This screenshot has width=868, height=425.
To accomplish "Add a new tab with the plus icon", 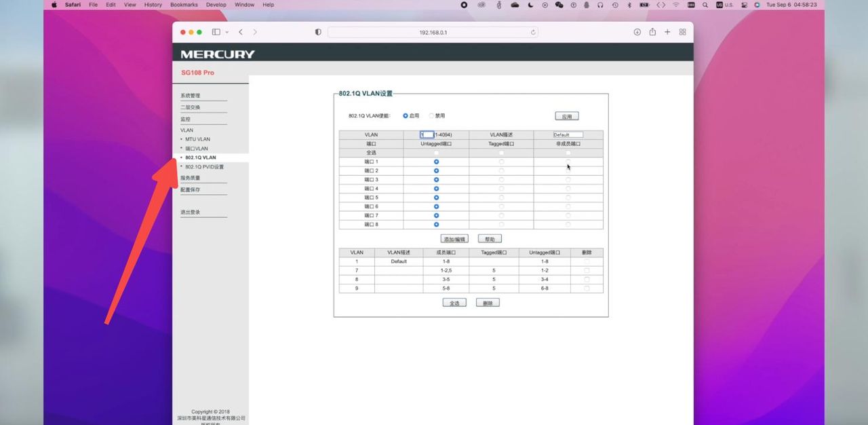I will pos(667,32).
